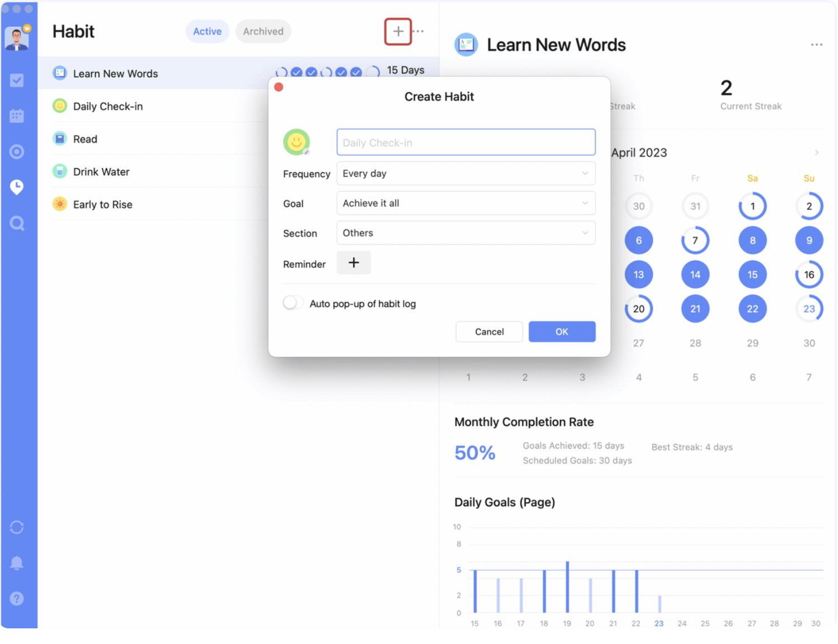Open the Calendar view from sidebar
Viewport: 838px width, 644px height.
(x=17, y=116)
